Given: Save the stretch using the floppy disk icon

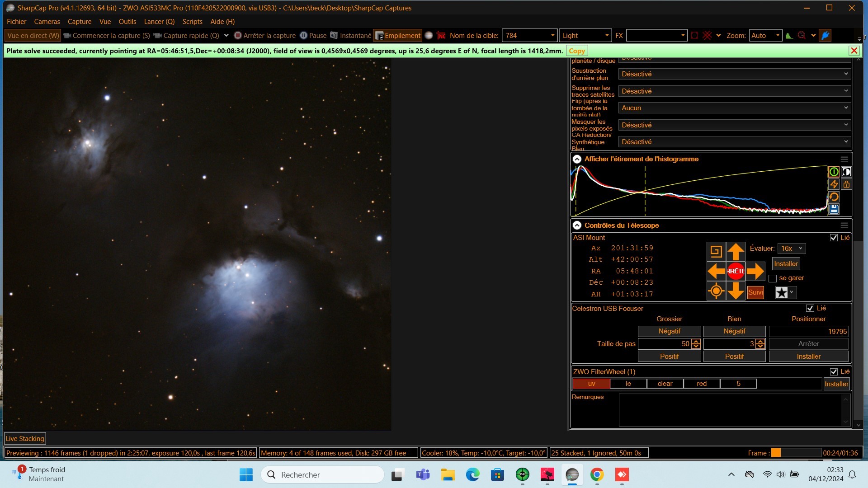Looking at the screenshot, I should (834, 209).
